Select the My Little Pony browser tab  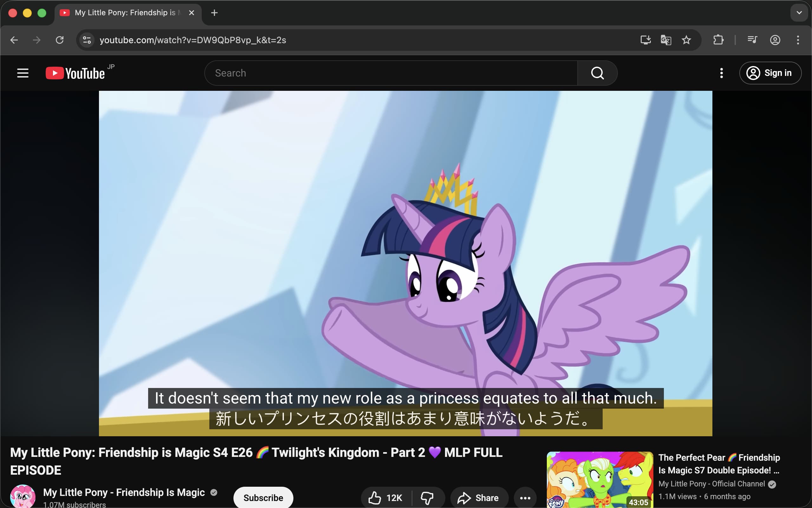click(128, 13)
